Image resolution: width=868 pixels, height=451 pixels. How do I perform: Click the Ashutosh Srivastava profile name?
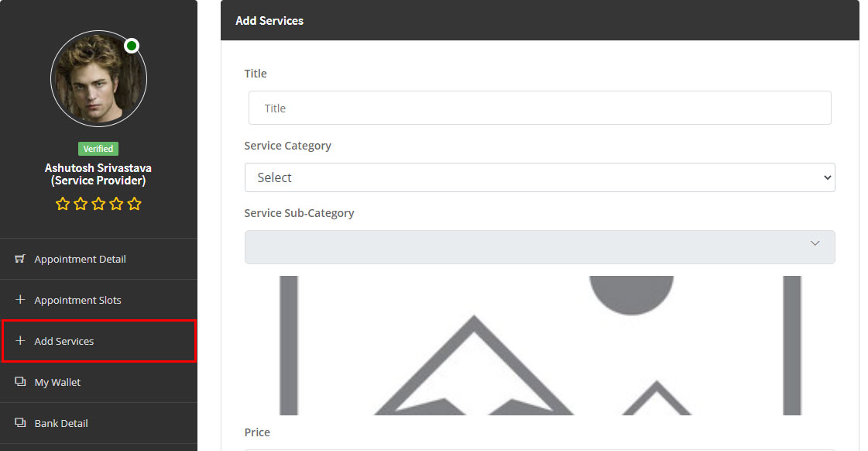(x=98, y=168)
